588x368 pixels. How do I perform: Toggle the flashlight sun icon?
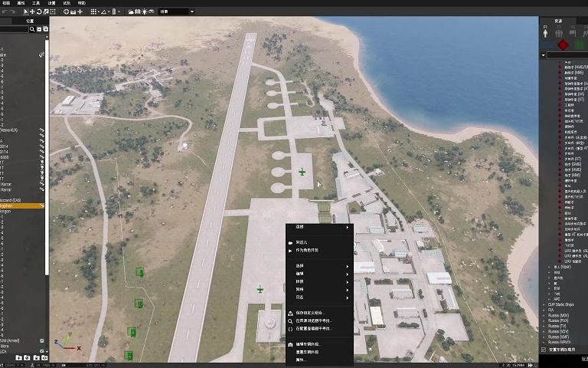tap(145, 11)
